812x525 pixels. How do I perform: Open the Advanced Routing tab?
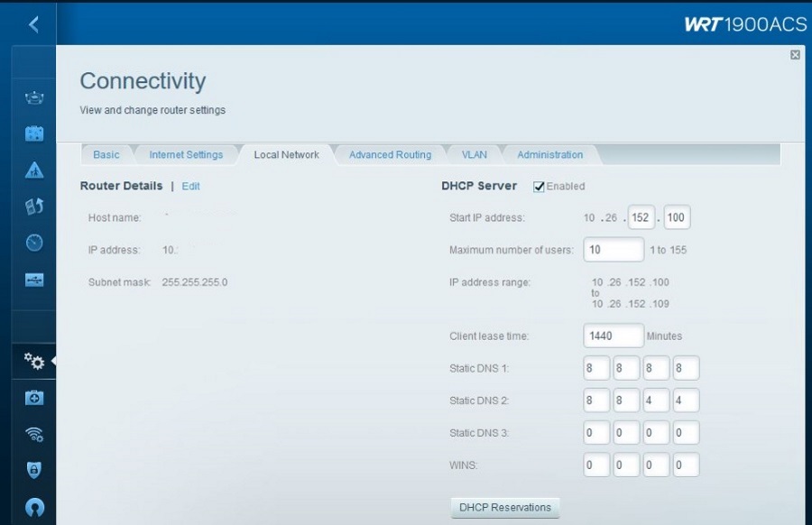coord(390,154)
